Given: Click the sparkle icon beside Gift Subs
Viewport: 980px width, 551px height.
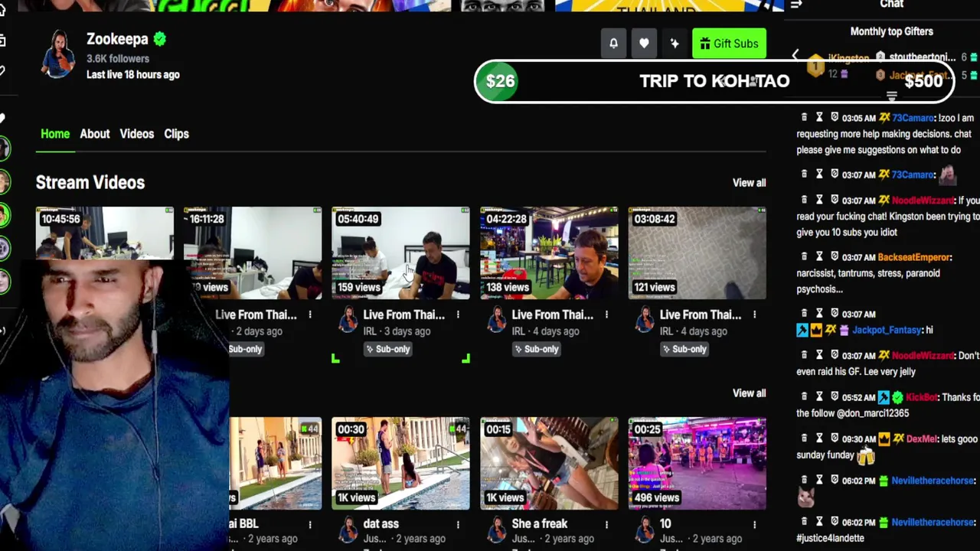Looking at the screenshot, I should pyautogui.click(x=675, y=44).
